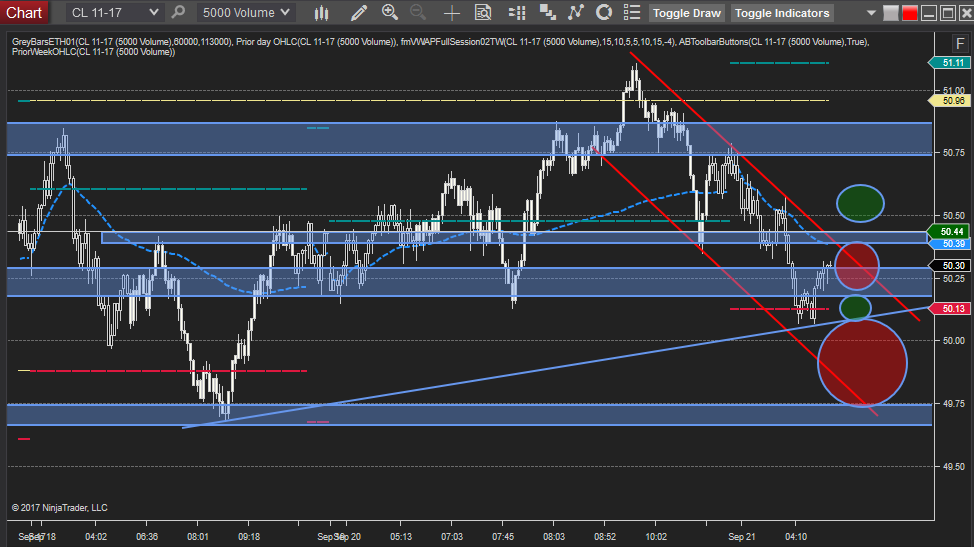Select the 50.30 current price marker
Viewport: 974px width, 547px height.
coord(949,266)
